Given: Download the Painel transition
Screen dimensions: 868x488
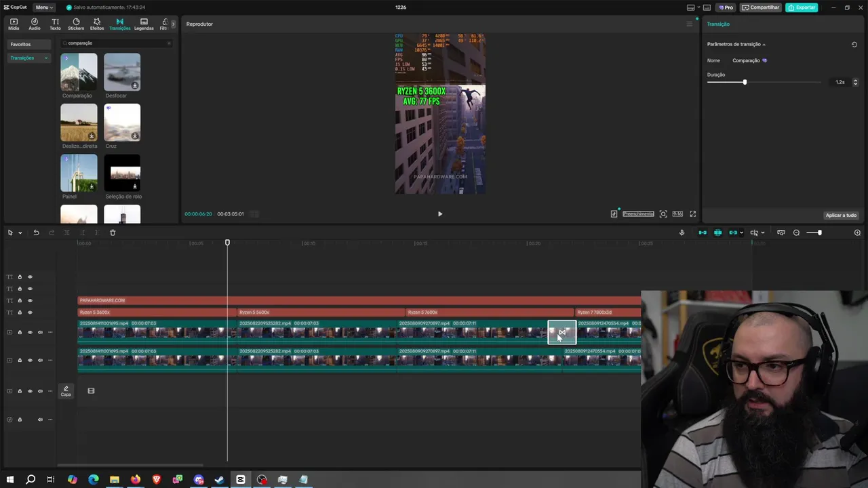Looking at the screenshot, I should coord(92,186).
